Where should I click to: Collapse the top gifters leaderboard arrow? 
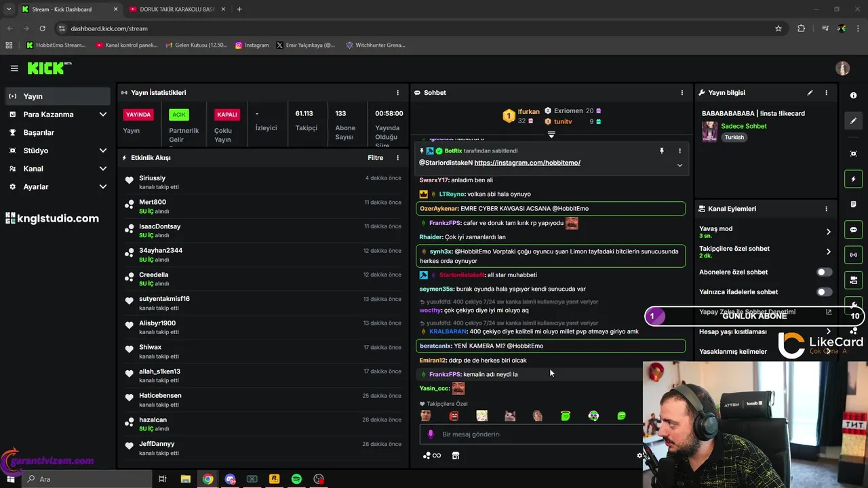(551, 135)
